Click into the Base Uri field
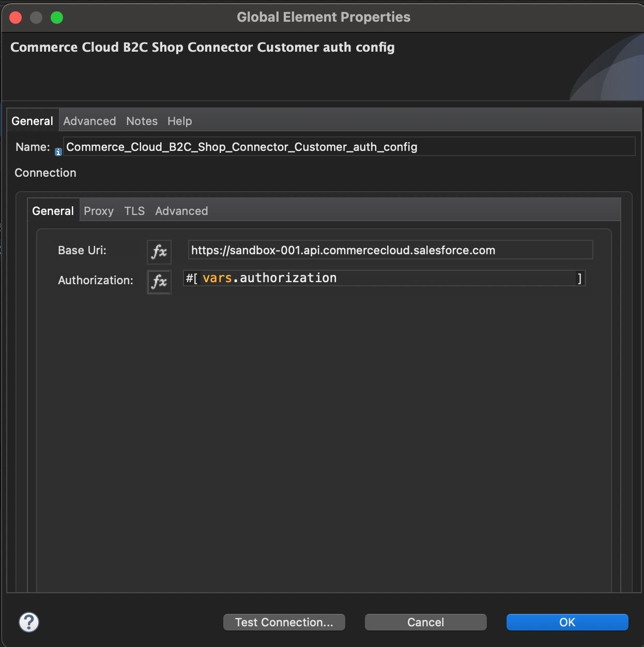 pos(390,250)
